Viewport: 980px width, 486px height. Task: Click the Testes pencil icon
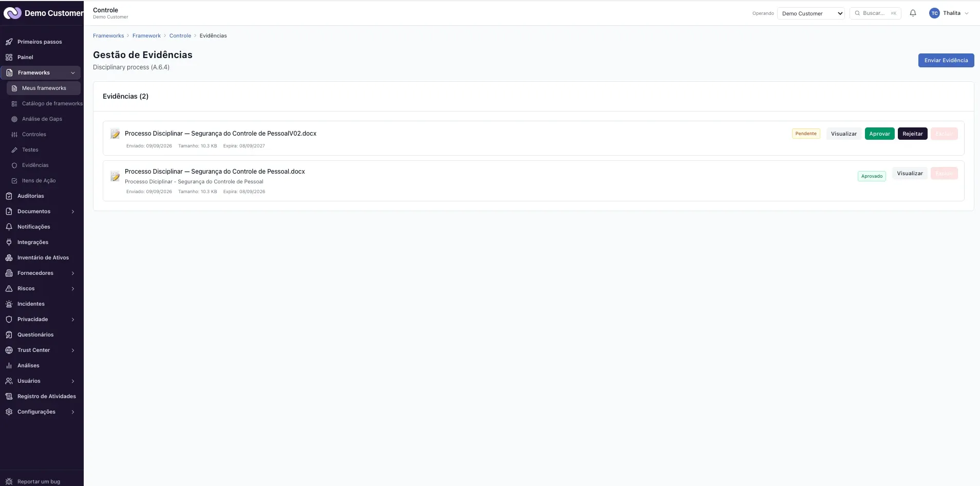coord(14,149)
